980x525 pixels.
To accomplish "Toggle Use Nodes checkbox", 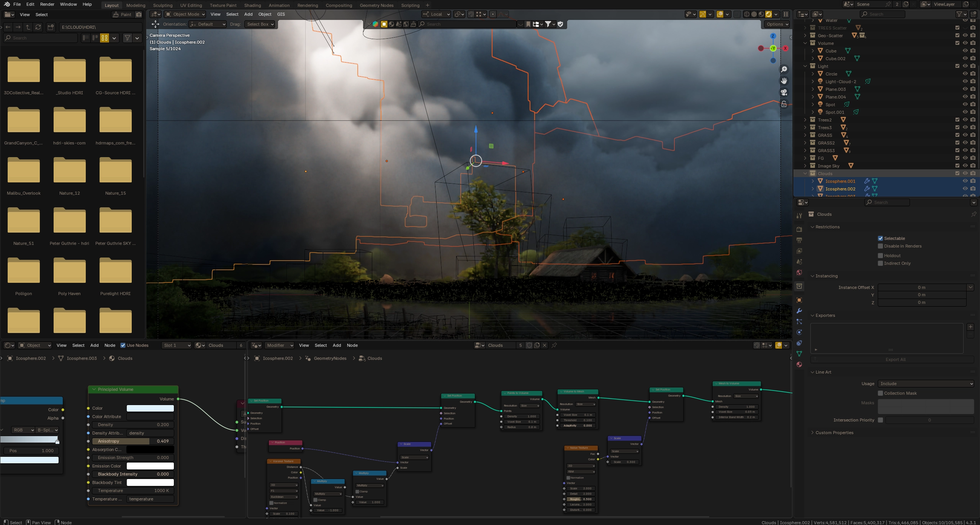I will coord(123,345).
